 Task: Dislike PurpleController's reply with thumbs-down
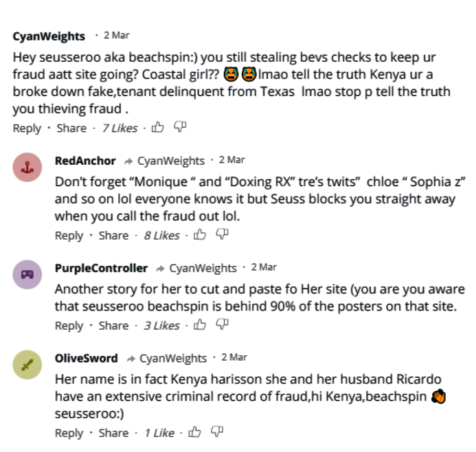click(x=222, y=325)
